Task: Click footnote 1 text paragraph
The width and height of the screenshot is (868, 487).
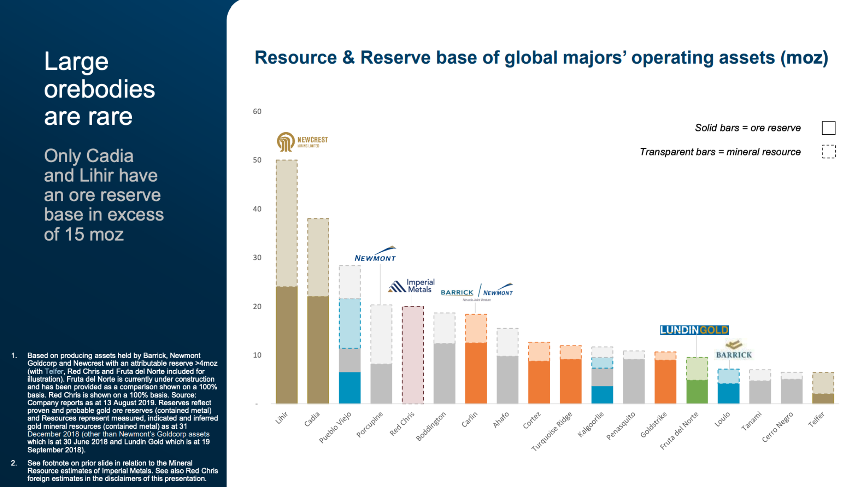Action: pyautogui.click(x=122, y=402)
